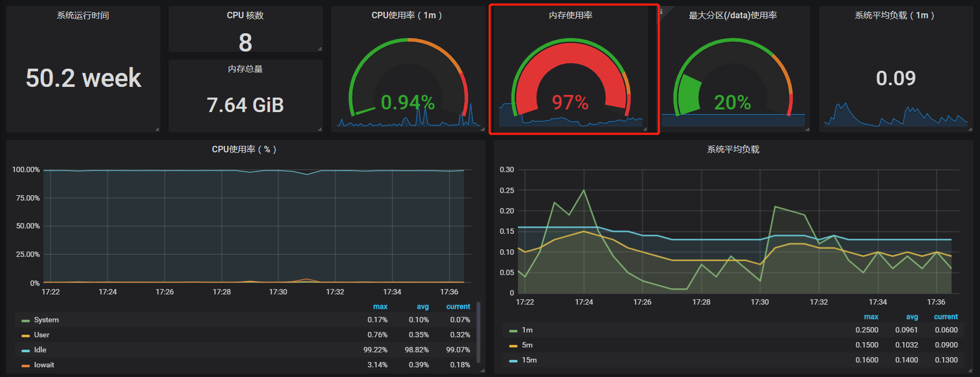Screen dimensions: 980x377
Task: Open the yellow color swatch beside 5m
Action: coord(513,346)
